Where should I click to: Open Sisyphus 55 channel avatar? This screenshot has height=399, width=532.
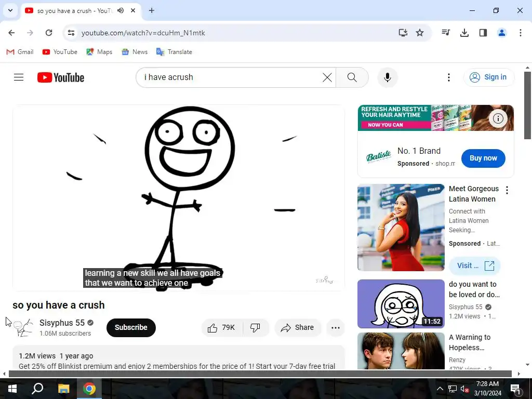pyautogui.click(x=23, y=327)
